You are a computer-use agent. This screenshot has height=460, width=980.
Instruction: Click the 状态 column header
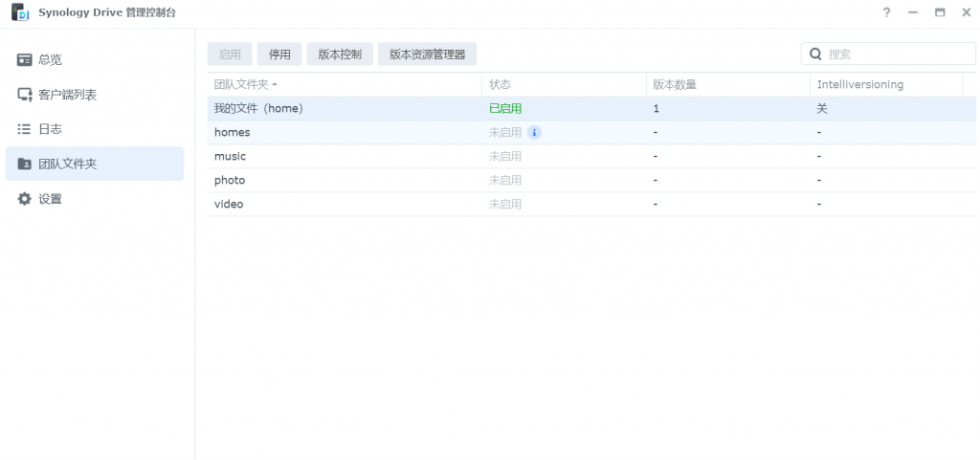point(501,84)
